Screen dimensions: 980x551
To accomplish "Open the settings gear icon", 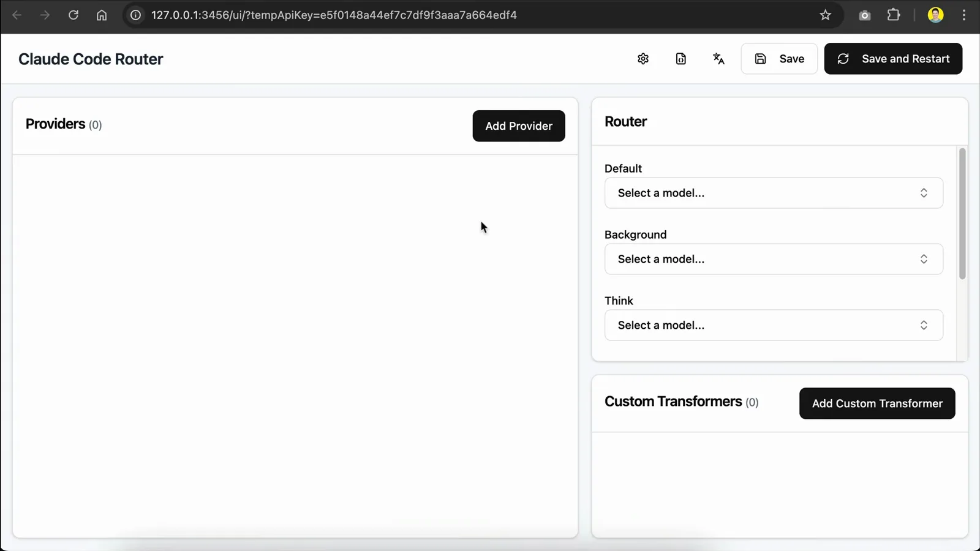I will pyautogui.click(x=643, y=59).
